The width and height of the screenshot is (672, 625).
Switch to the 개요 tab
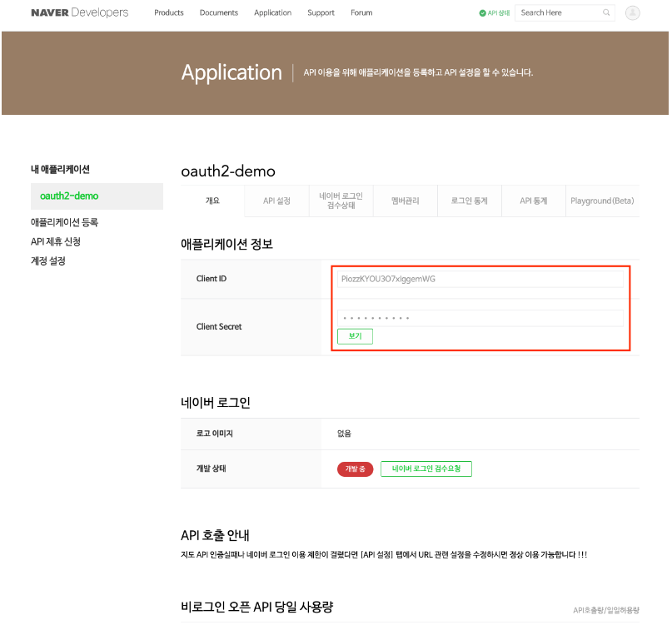tap(212, 201)
